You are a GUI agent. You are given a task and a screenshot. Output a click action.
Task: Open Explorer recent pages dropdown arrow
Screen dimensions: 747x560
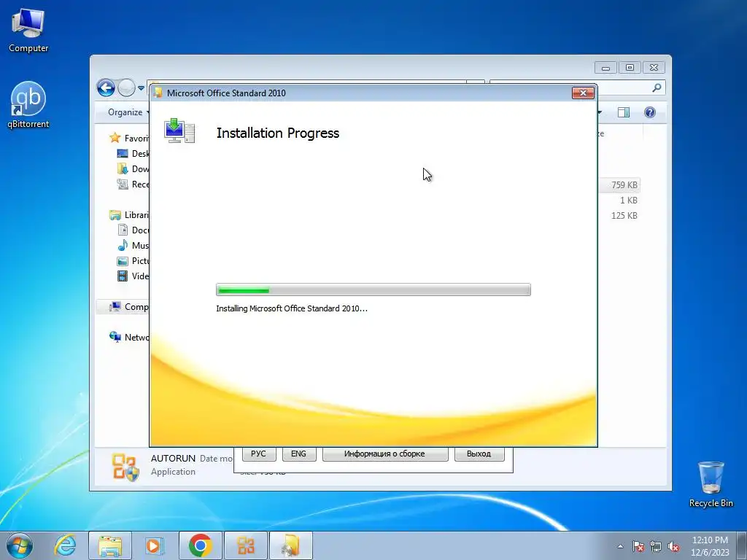click(x=141, y=88)
